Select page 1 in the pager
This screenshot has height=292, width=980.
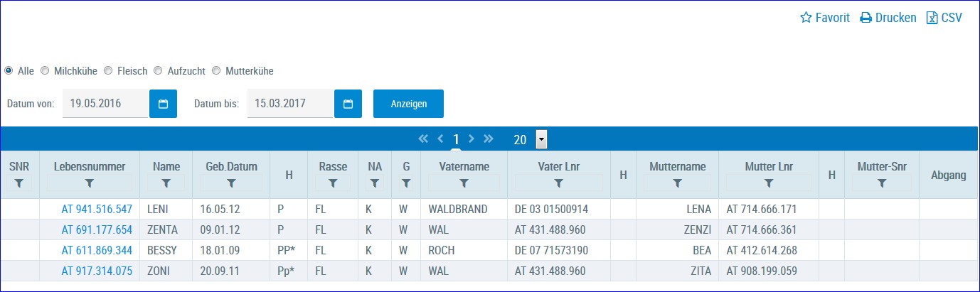[456, 139]
